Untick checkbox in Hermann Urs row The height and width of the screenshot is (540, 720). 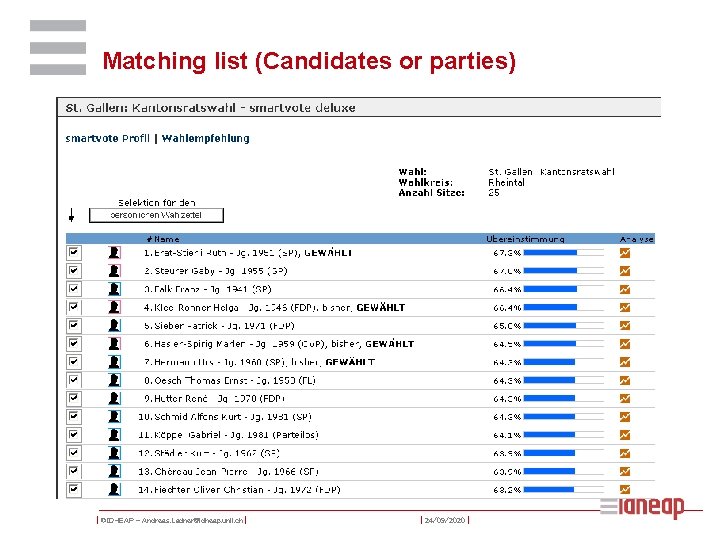(73, 362)
